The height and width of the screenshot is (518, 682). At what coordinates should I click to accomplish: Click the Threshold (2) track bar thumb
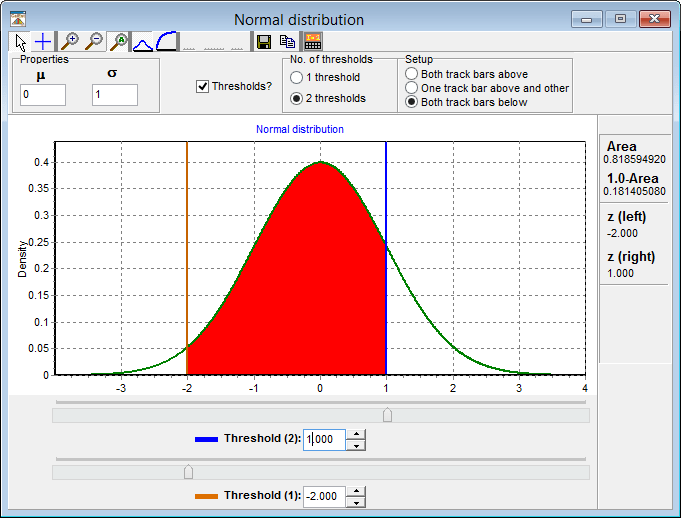coord(387,415)
